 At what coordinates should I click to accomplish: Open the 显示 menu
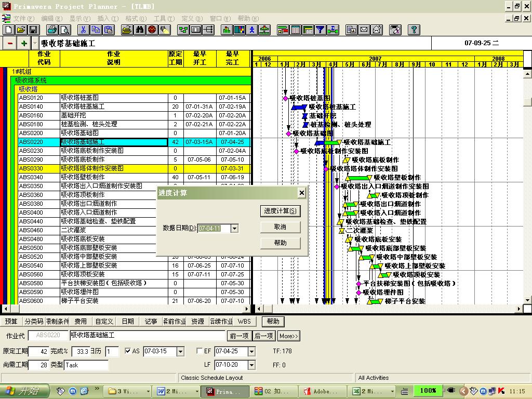pyautogui.click(x=79, y=18)
